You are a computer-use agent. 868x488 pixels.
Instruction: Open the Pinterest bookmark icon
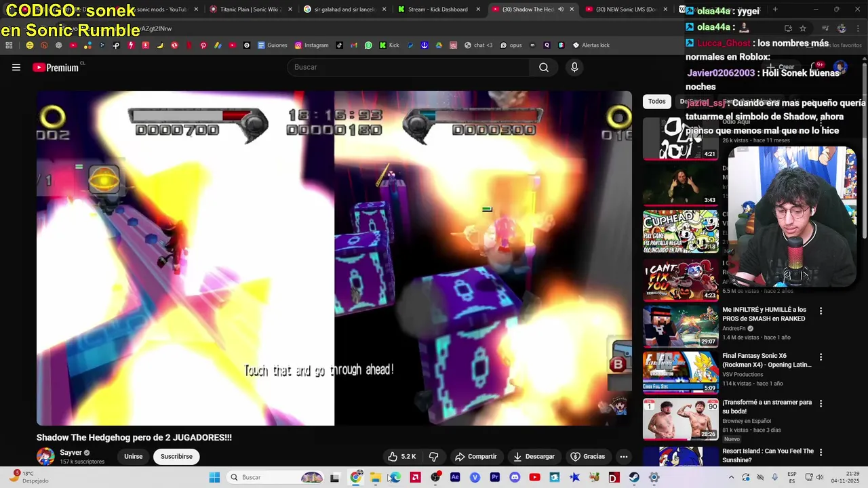point(203,45)
